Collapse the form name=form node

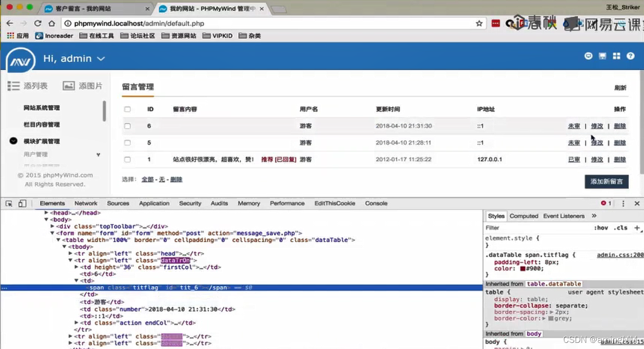(x=52, y=233)
